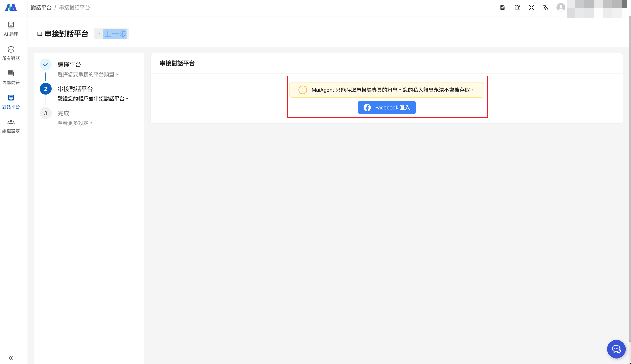Select step 2 串接對話平台
This screenshot has width=631, height=364.
tap(75, 89)
